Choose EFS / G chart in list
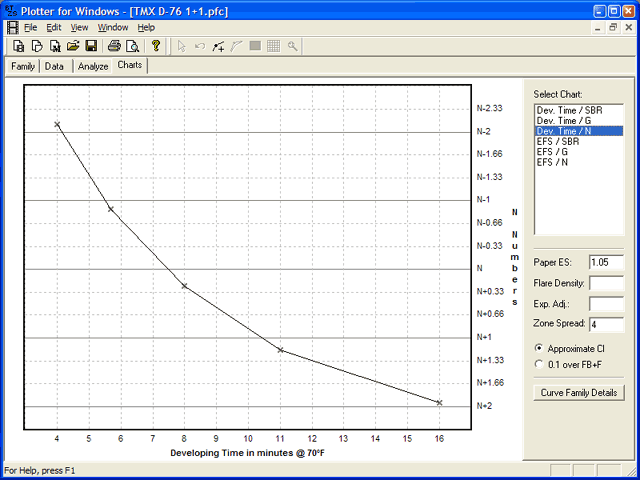 tap(579, 152)
